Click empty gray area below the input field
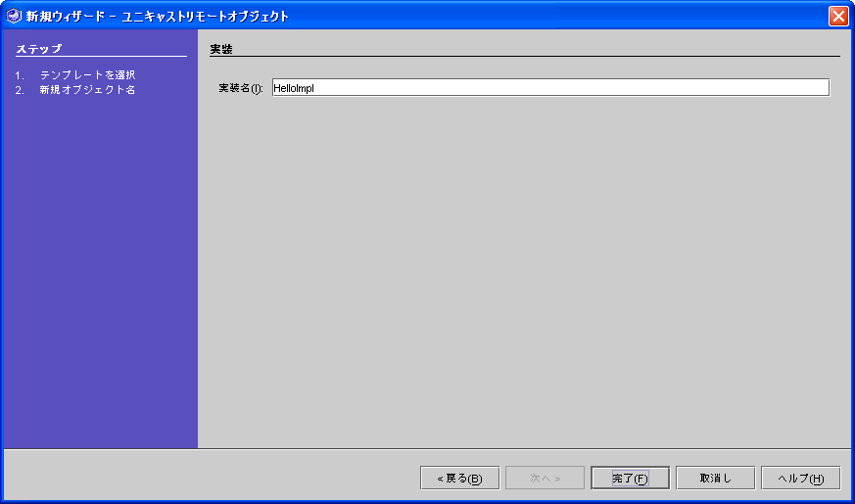Viewport: 855px width, 504px height. (x=524, y=272)
